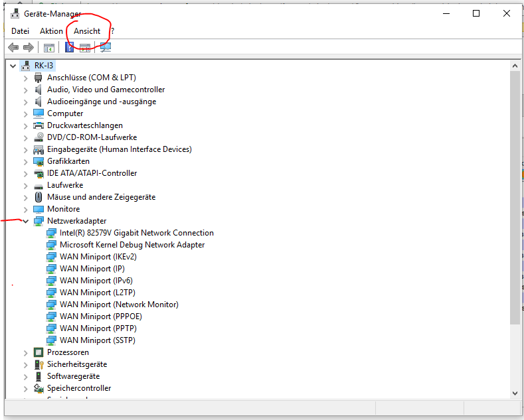Viewport: 524px width, 420px height.
Task: Click the IDE ATA/ATAPI-Controller icon
Action: [39, 174]
